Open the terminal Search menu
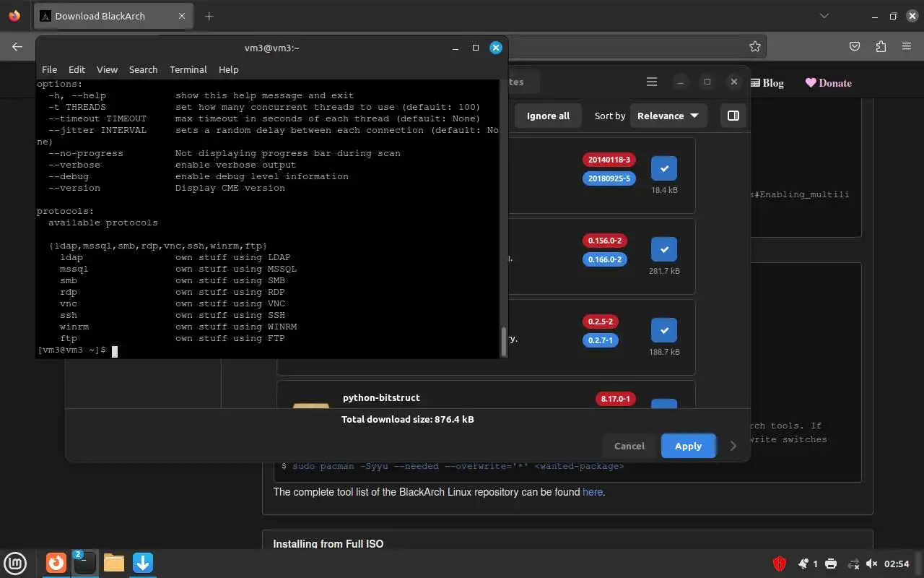Screen dimensions: 924x578 (143, 69)
